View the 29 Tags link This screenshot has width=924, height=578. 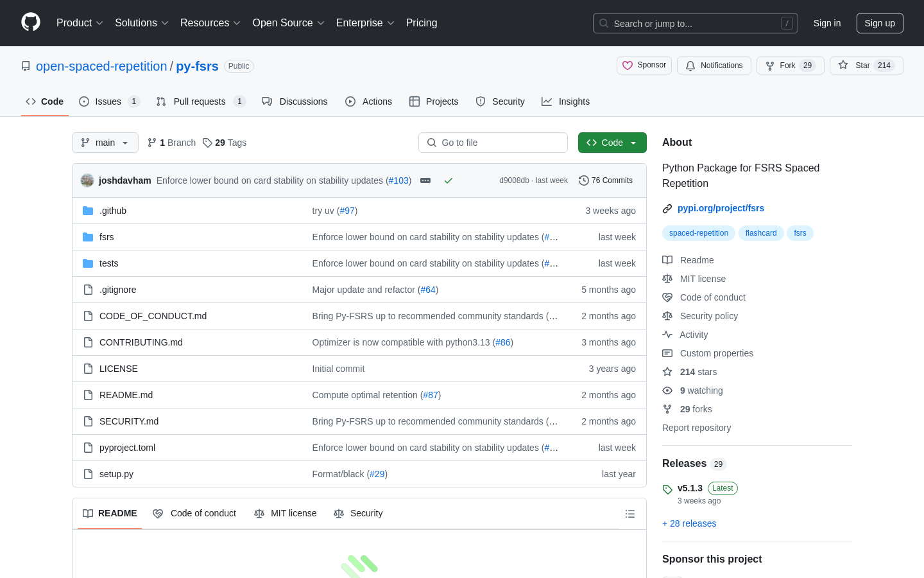coord(225,143)
